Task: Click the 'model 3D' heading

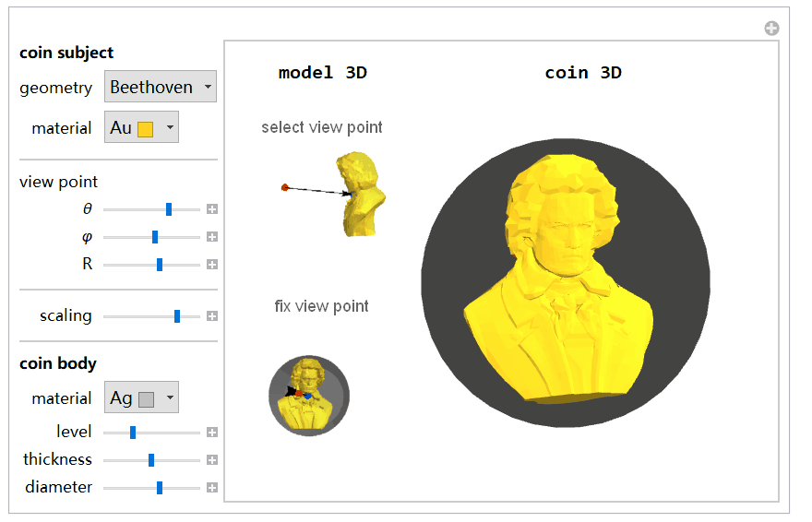Action: click(323, 73)
